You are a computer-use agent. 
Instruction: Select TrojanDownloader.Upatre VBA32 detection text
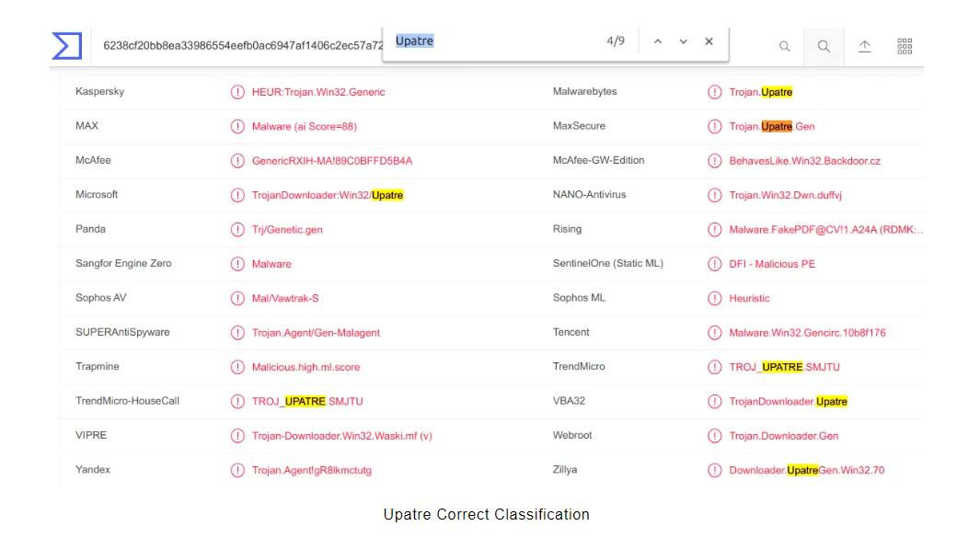pos(788,401)
